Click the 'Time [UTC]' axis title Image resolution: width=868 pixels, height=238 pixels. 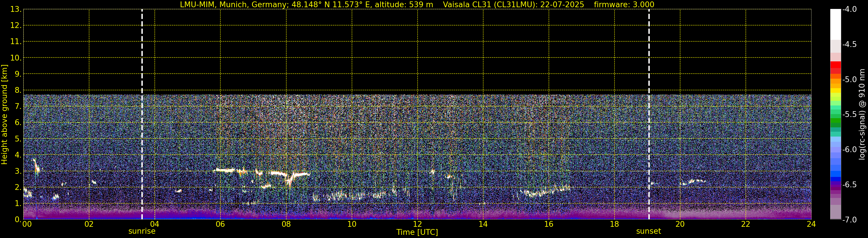click(x=417, y=232)
